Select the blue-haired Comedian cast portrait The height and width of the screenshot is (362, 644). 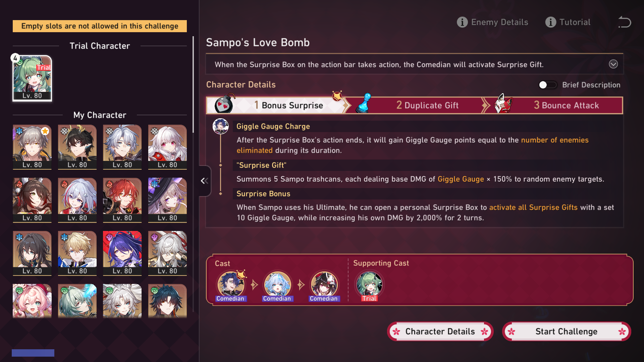[277, 285]
